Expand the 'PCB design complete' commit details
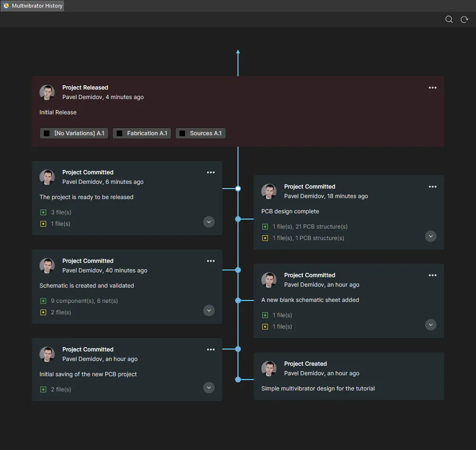 431,236
